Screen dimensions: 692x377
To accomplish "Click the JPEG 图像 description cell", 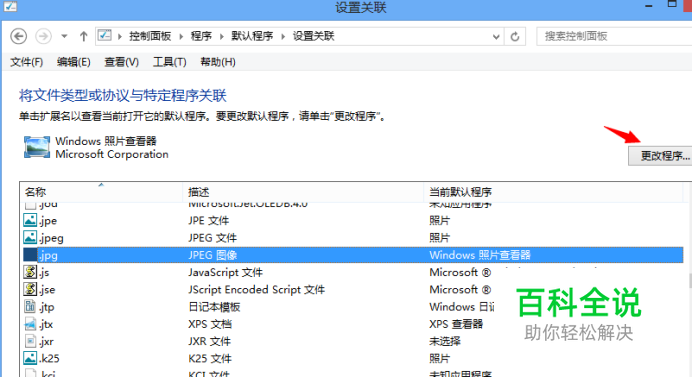I will (213, 255).
